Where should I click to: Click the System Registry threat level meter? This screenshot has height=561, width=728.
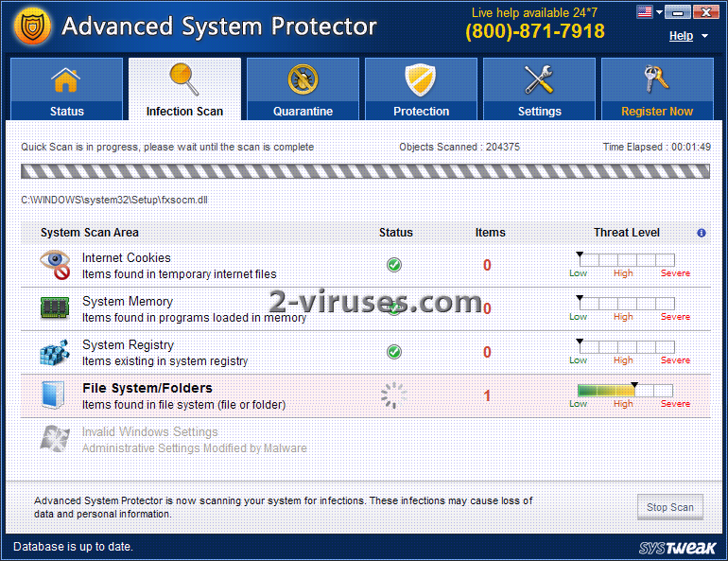point(627,346)
